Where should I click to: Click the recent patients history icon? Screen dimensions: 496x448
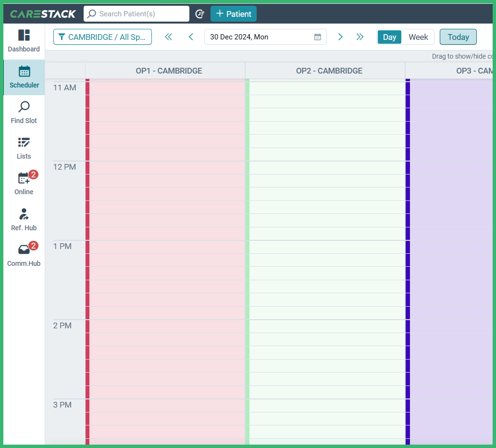(x=200, y=14)
